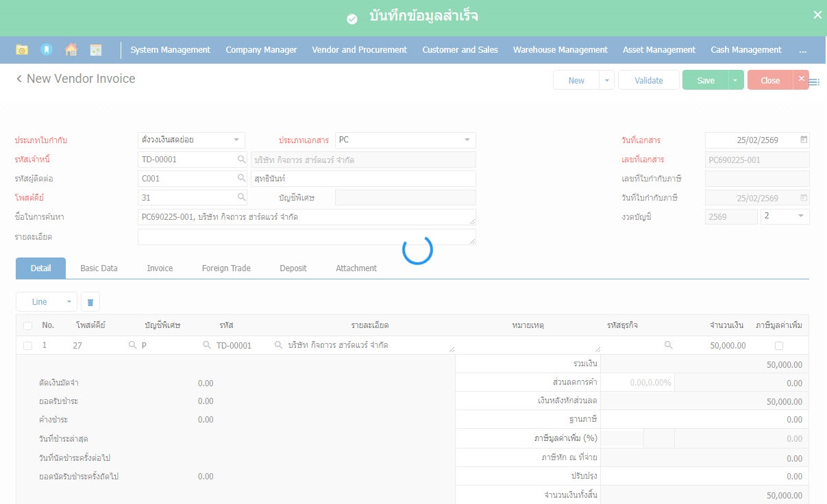Open Vendor and Procurement menu

(x=359, y=50)
